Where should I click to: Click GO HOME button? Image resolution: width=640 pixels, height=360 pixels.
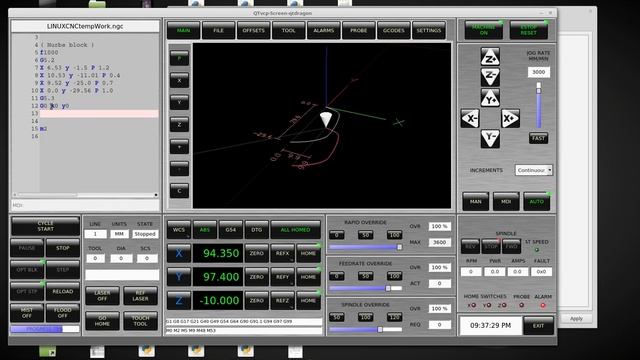coord(102,321)
